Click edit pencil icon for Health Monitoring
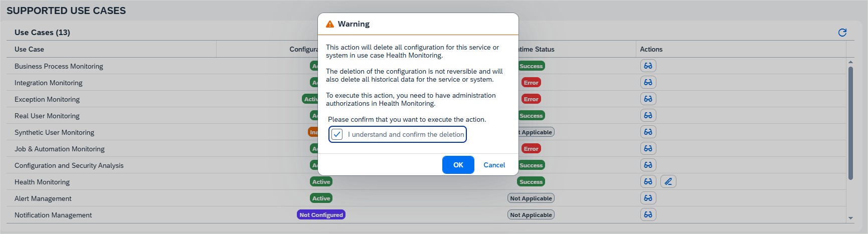Image resolution: width=868 pixels, height=234 pixels. [668, 182]
